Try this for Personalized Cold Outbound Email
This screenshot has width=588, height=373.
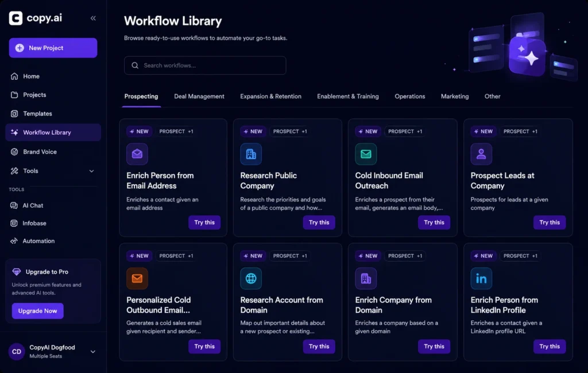(204, 347)
